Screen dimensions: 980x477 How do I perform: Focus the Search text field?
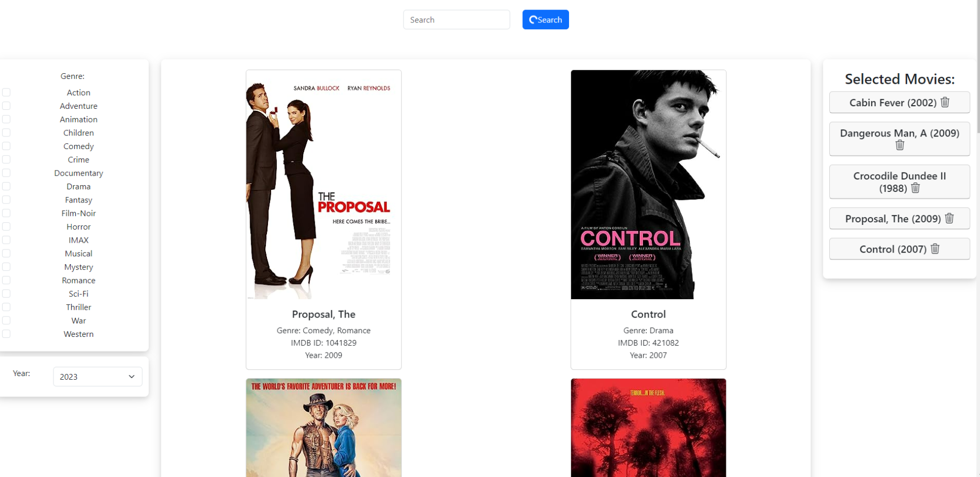[x=456, y=20]
